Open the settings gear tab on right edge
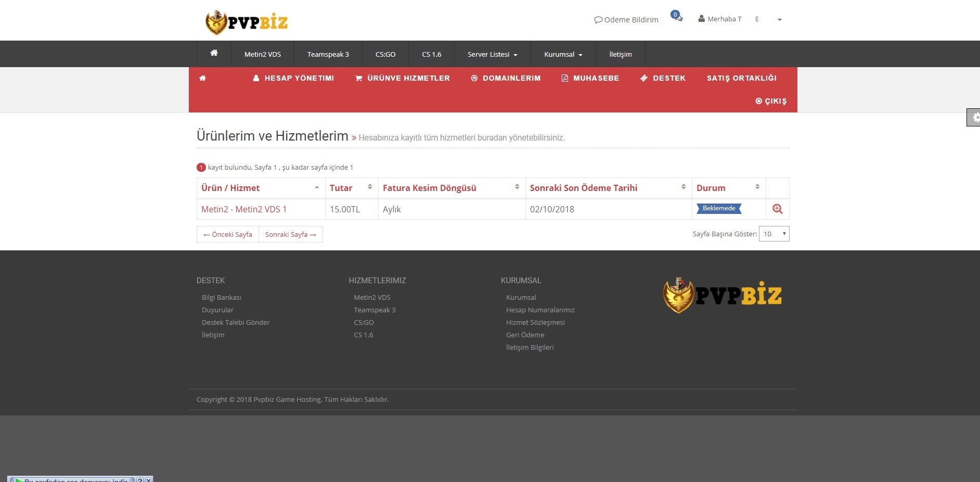Viewport: 980px width, 482px height. coord(973,118)
